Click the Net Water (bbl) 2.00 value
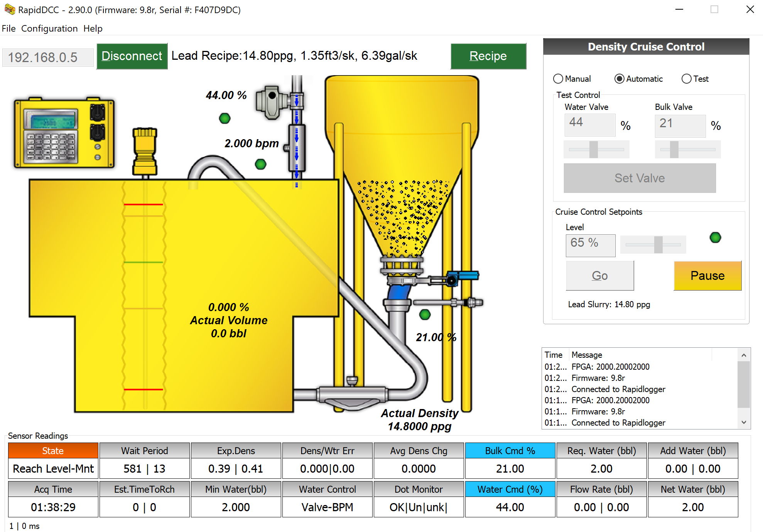This screenshot has height=532, width=763. 693,507
